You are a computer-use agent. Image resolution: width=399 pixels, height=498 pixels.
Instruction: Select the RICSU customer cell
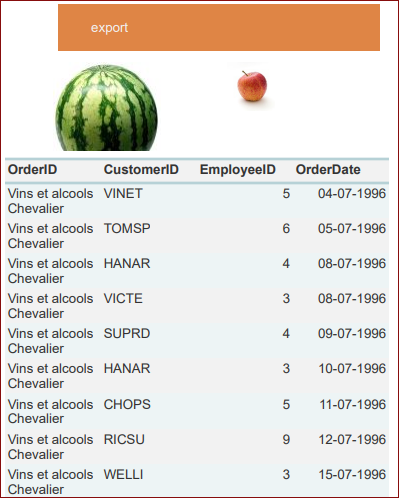click(124, 440)
